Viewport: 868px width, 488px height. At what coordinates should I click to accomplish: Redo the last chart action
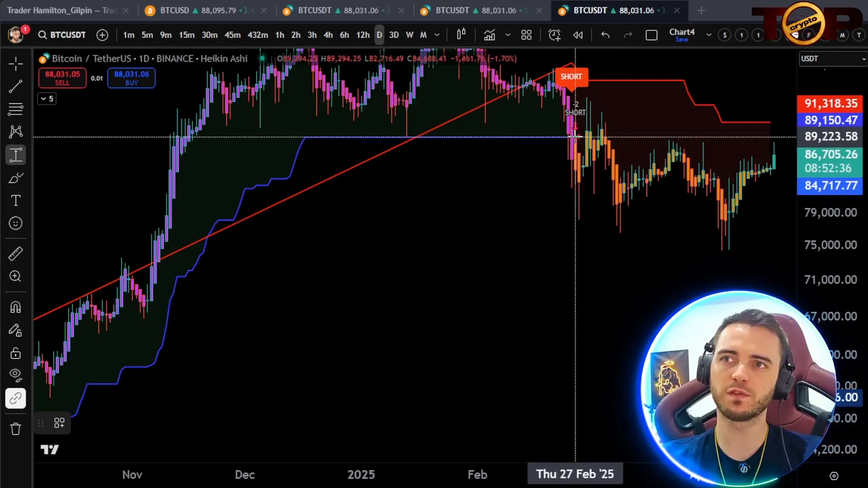coord(628,35)
